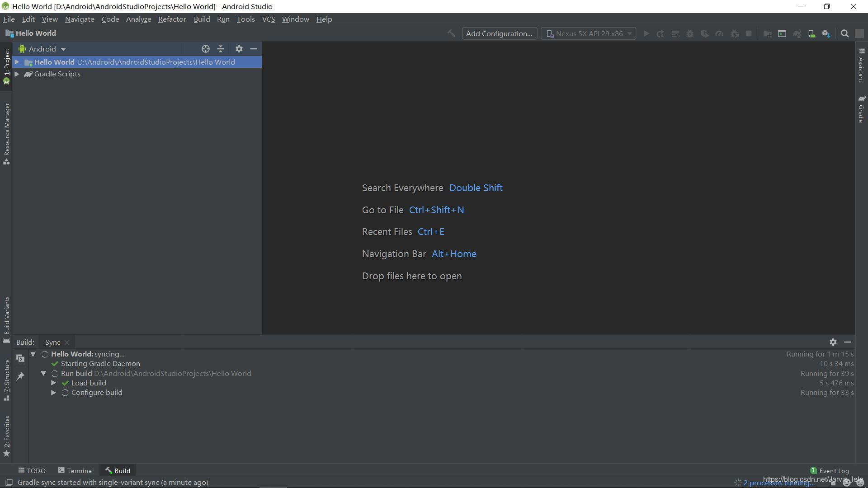The height and width of the screenshot is (488, 868).
Task: Click the Build tool window button
Action: [118, 470]
